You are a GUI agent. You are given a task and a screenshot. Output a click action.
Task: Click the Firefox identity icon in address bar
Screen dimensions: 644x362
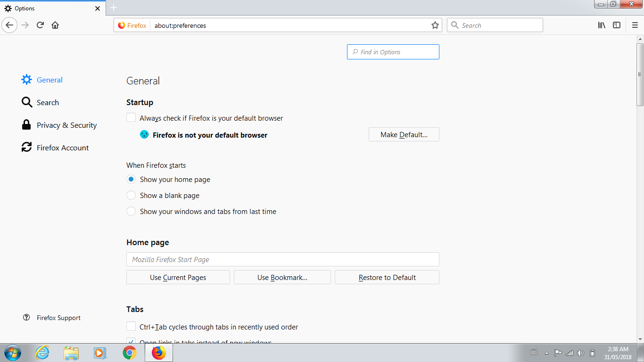[132, 25]
